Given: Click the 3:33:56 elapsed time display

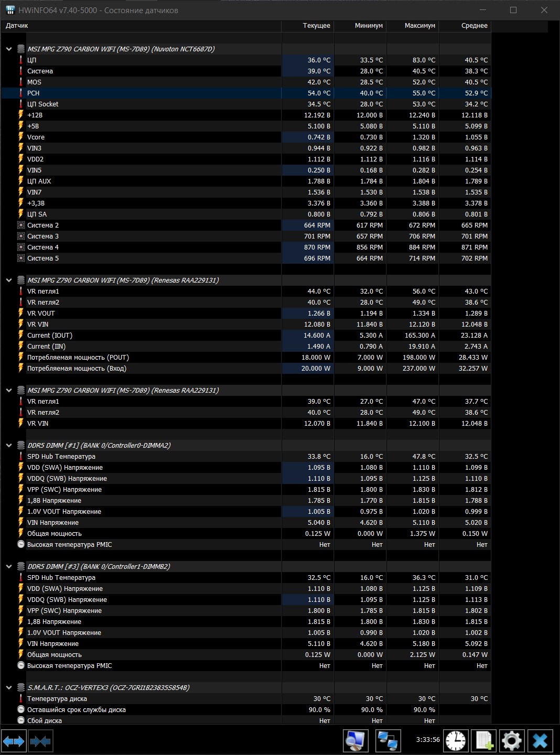Looking at the screenshot, I should pyautogui.click(x=428, y=740).
